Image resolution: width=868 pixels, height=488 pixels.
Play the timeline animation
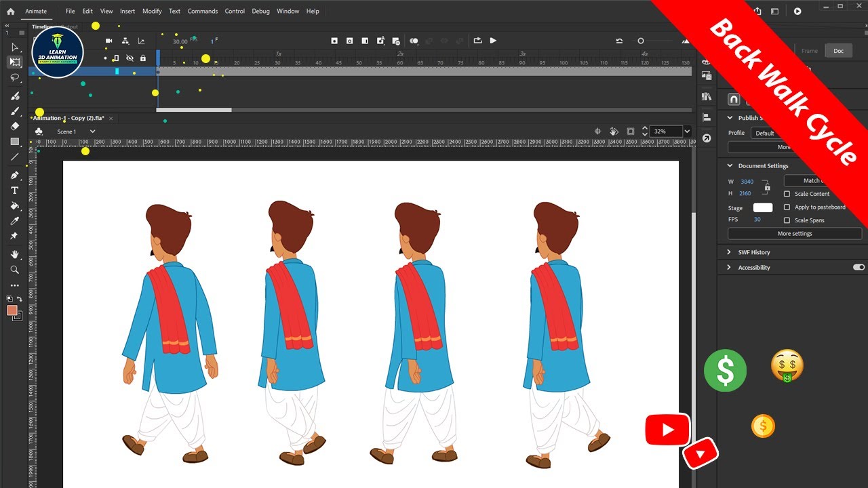[493, 41]
